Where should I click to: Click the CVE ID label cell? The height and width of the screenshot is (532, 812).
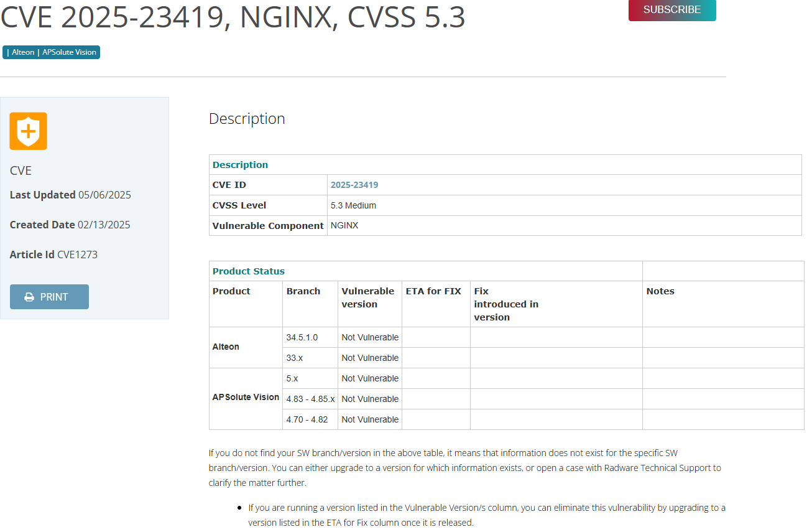pos(269,185)
